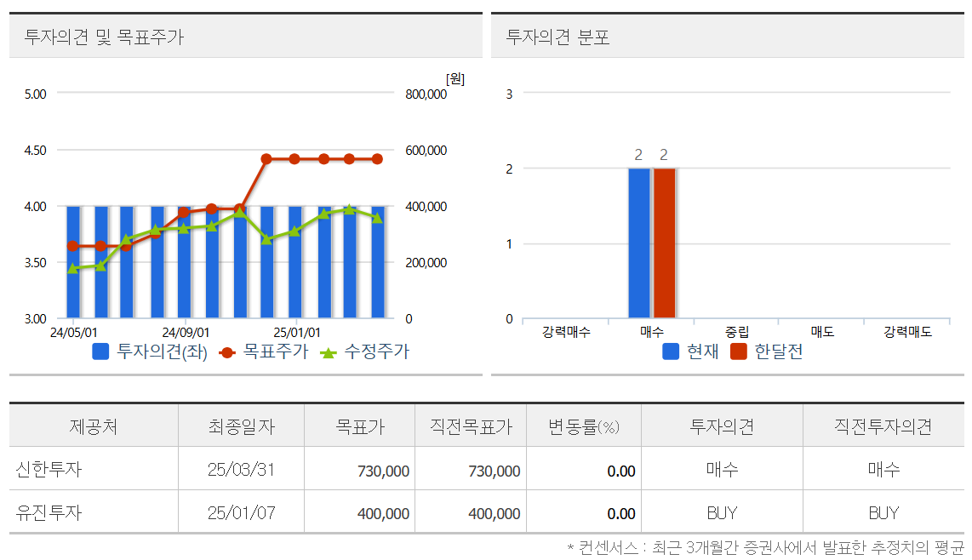Click the blue 투자의견(좌) legend swatch
The width and height of the screenshot is (972, 560).
click(x=100, y=351)
